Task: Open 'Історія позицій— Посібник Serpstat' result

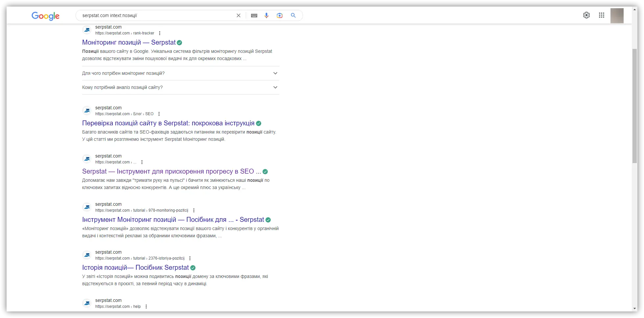Action: pyautogui.click(x=135, y=267)
